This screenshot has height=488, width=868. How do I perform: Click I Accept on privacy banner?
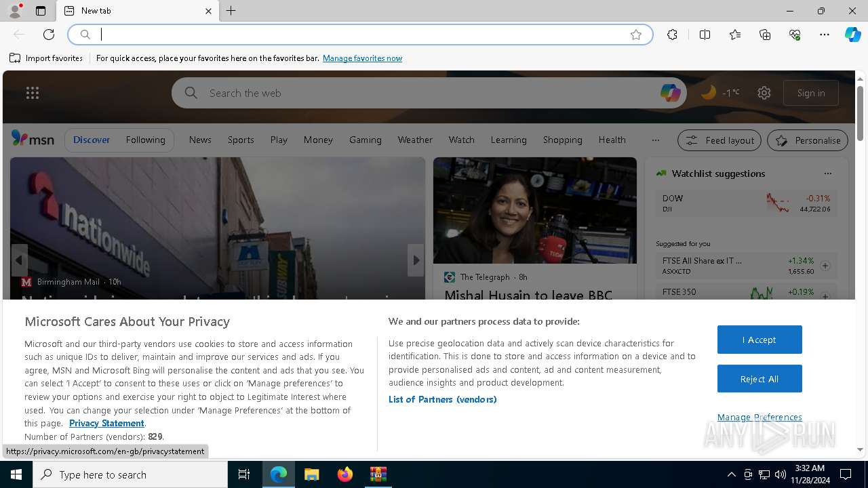(759, 340)
